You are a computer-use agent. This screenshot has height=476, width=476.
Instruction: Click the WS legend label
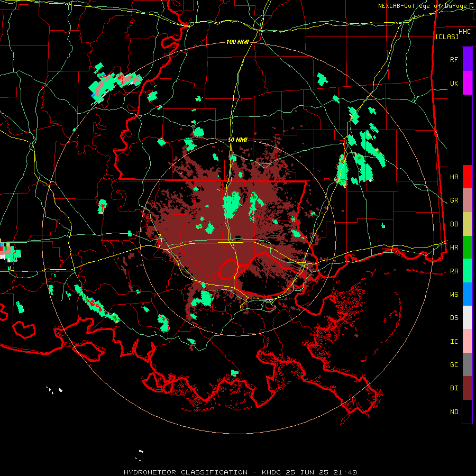point(454,295)
